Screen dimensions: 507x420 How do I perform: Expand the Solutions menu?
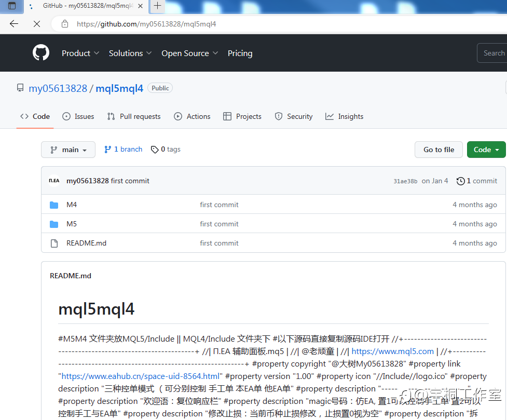130,53
